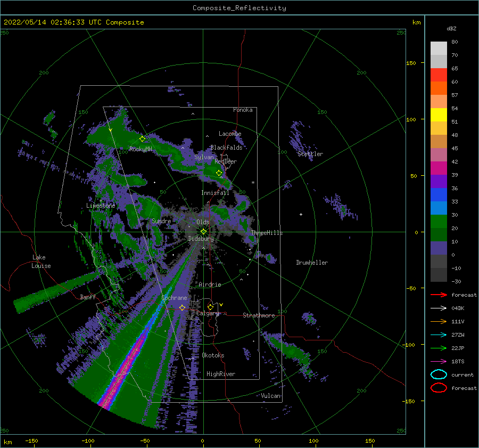The height and width of the screenshot is (448, 479).
Task: Click the white plus marker north of Drumheller
Action: pyautogui.click(x=301, y=214)
